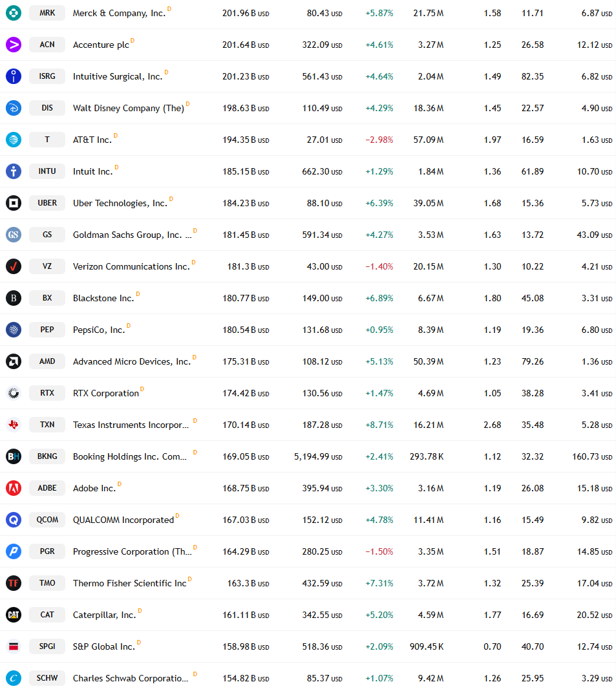The width and height of the screenshot is (616, 693).
Task: Open the Intuit Inc. company link
Action: click(93, 171)
